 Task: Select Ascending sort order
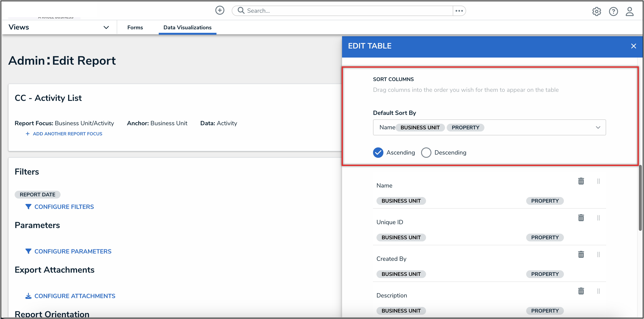tap(378, 152)
